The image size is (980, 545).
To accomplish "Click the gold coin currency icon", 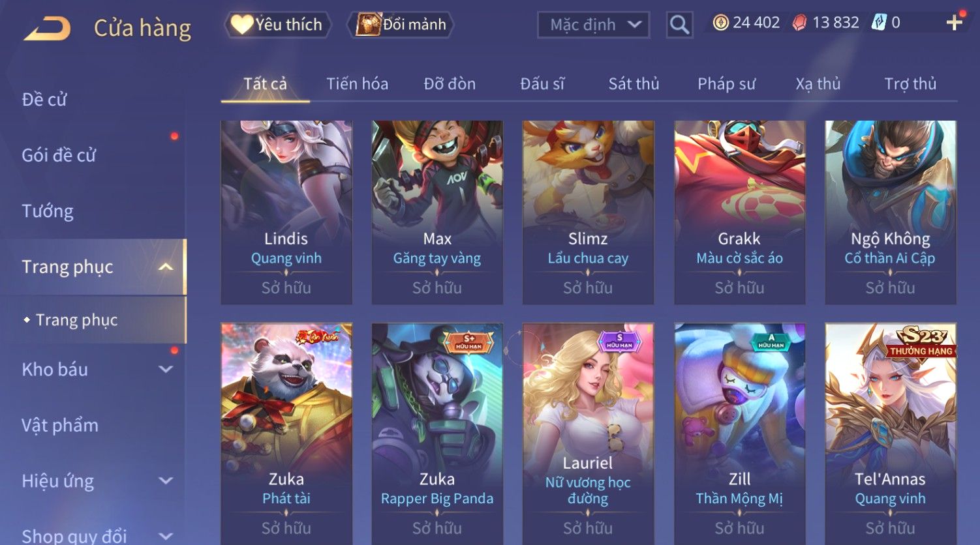I will tap(720, 23).
